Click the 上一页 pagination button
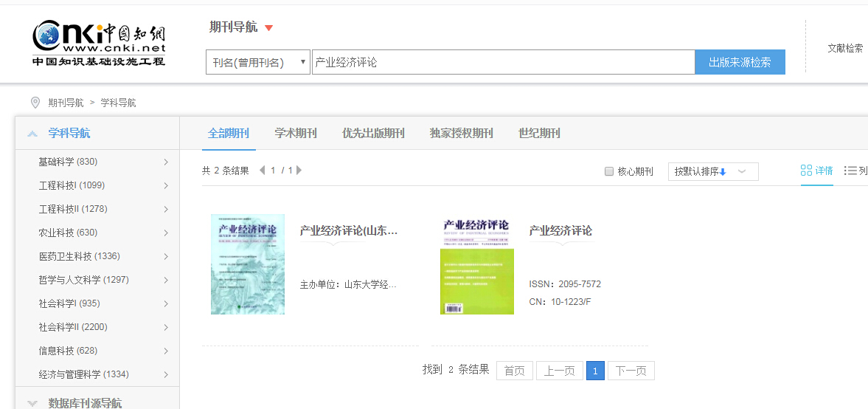 pos(559,371)
